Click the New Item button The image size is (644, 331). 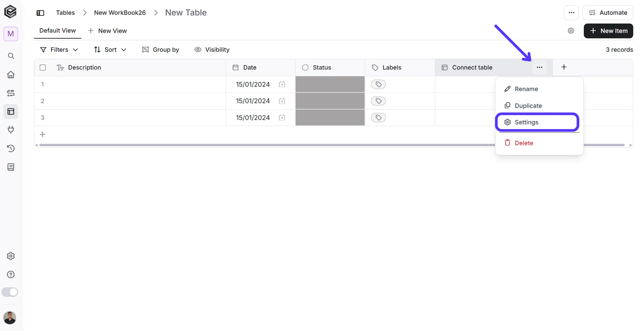click(608, 31)
